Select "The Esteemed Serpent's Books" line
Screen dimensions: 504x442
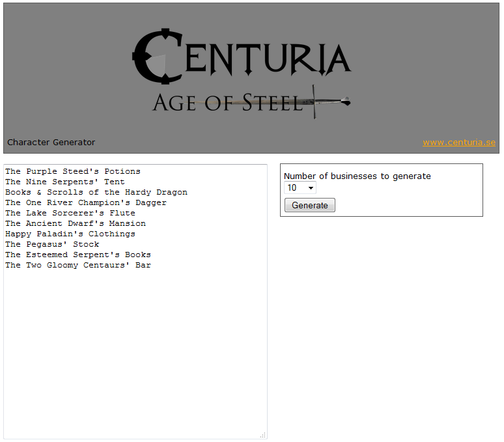[x=77, y=255]
